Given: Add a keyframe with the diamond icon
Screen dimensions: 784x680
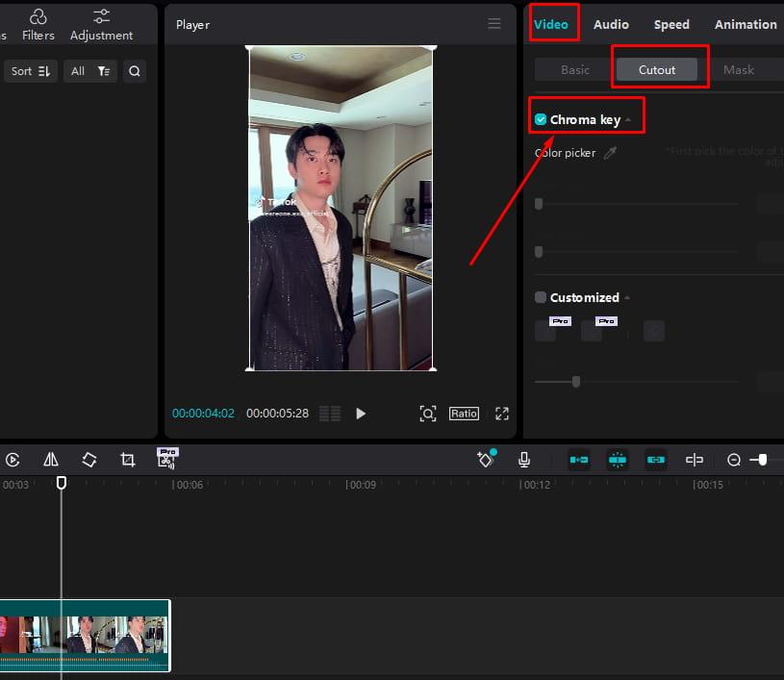Looking at the screenshot, I should click(485, 460).
